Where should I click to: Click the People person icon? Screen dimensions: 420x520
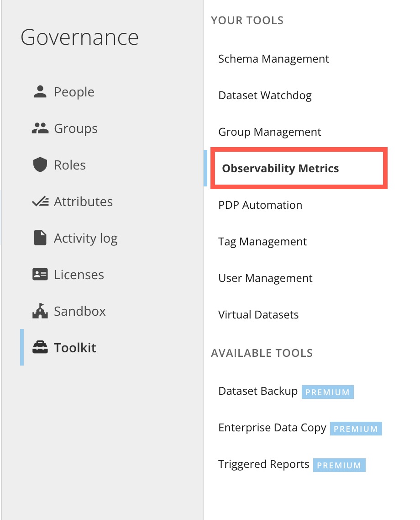click(x=40, y=92)
